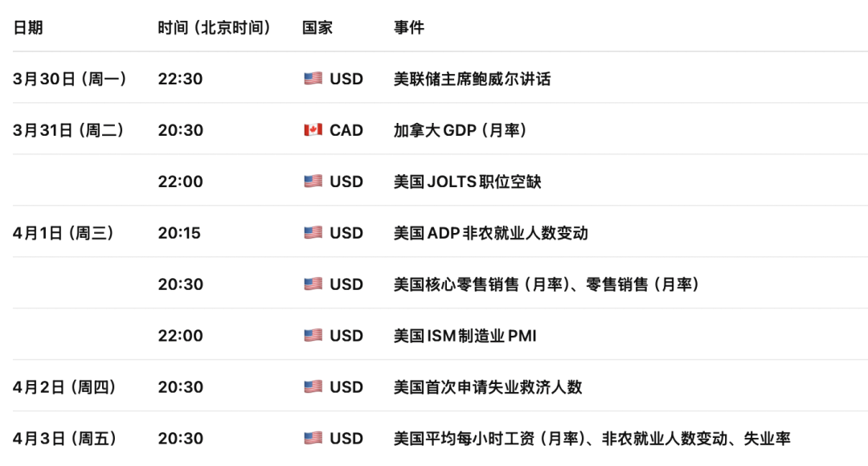Click US flag in 美联储主席鲍威尔讲话 row

pos(313,79)
